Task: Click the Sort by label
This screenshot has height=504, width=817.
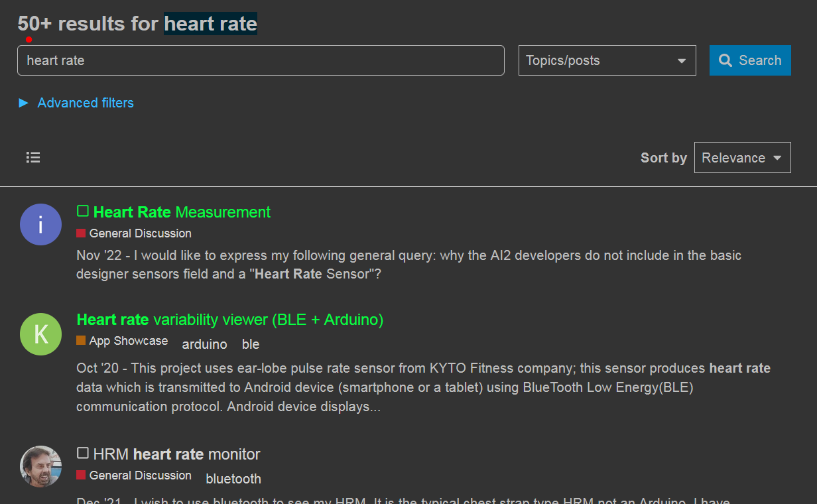Action: click(663, 158)
